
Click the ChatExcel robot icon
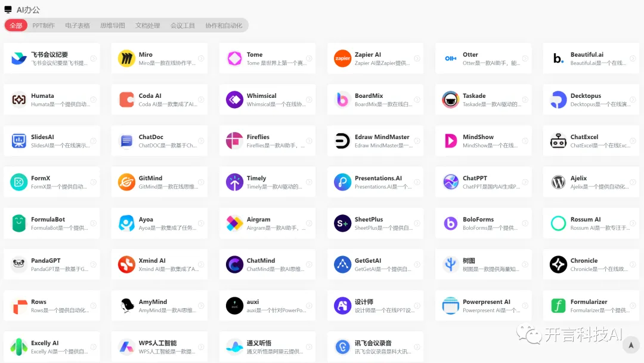558,141
